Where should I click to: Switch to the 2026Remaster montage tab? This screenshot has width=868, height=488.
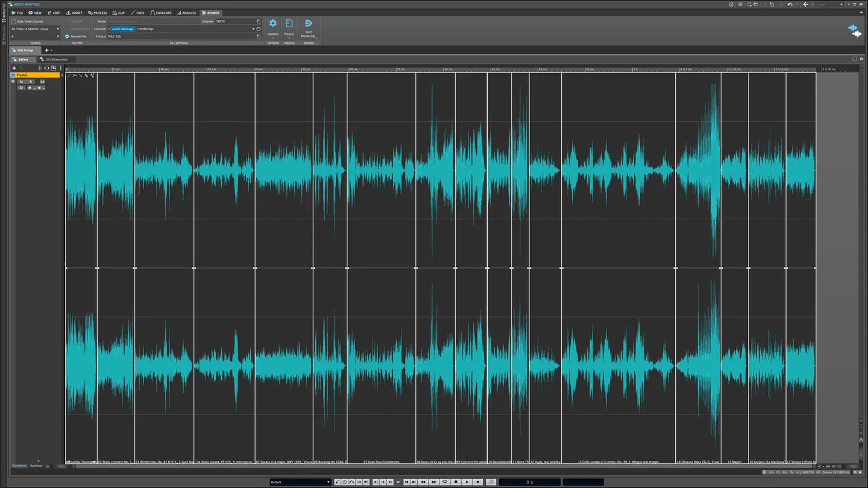click(57, 60)
